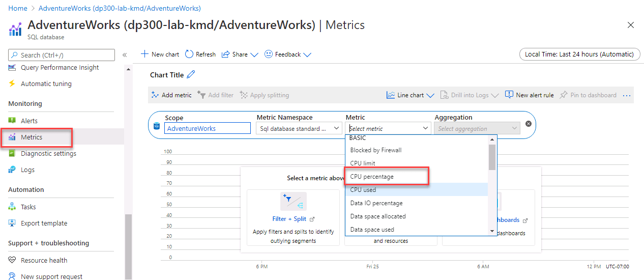
Task: Collapse the sidebar with the double-chevron icon
Action: click(x=125, y=55)
